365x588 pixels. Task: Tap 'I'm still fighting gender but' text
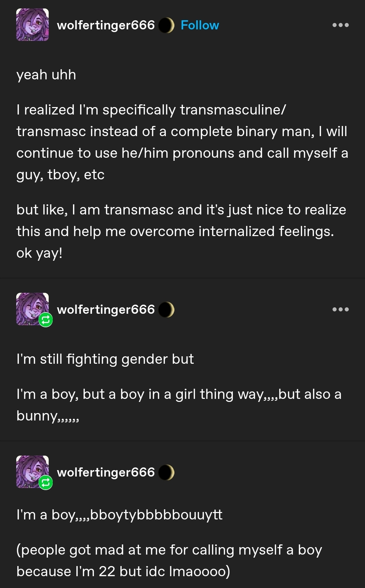click(x=105, y=359)
